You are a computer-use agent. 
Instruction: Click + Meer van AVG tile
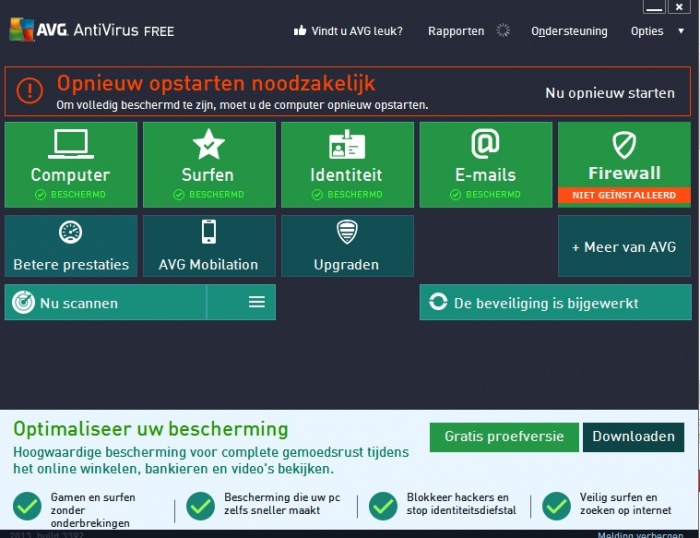point(624,246)
